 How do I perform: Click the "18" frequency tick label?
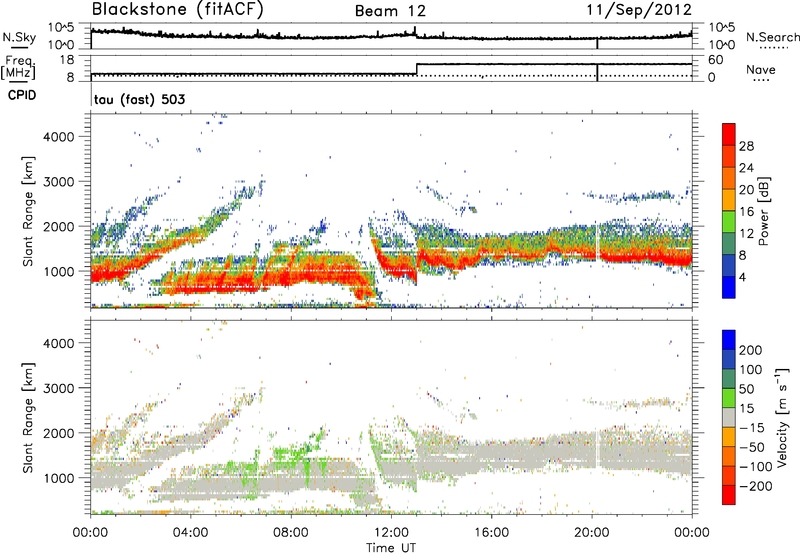[66, 60]
